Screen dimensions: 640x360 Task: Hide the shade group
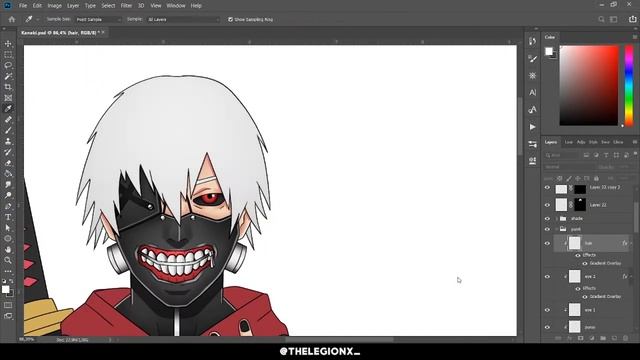[x=547, y=219]
